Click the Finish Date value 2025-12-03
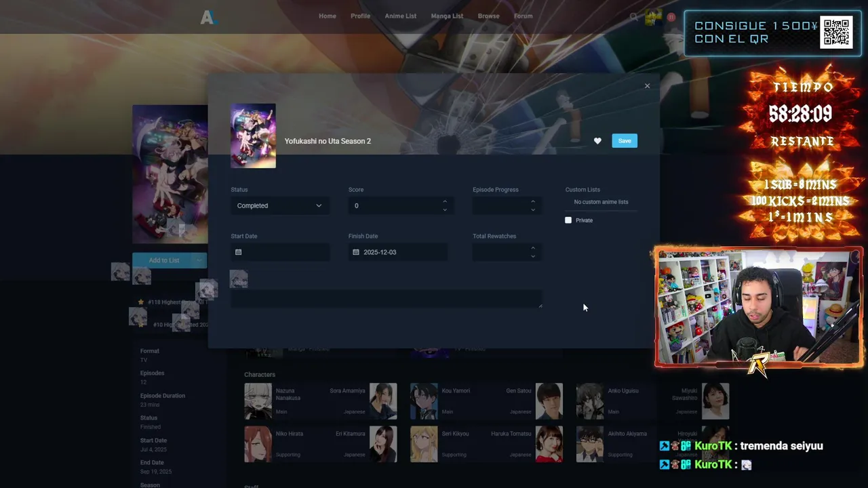Screen dimensions: 868x488 (380, 252)
